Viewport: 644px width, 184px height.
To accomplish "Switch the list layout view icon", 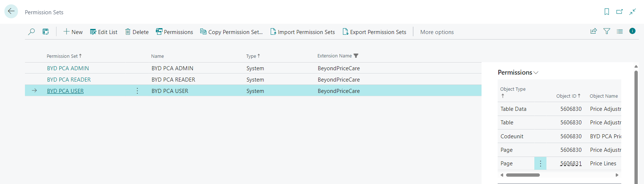I will coord(619,31).
